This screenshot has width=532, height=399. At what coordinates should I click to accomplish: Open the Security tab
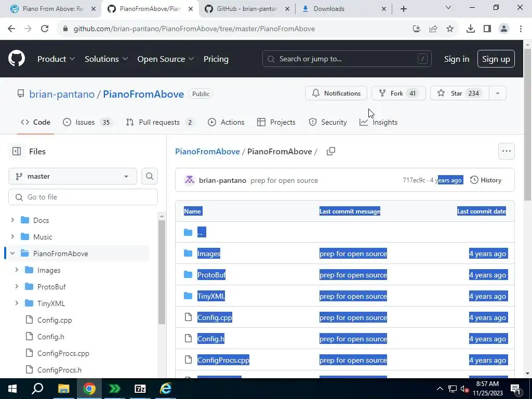pyautogui.click(x=328, y=122)
